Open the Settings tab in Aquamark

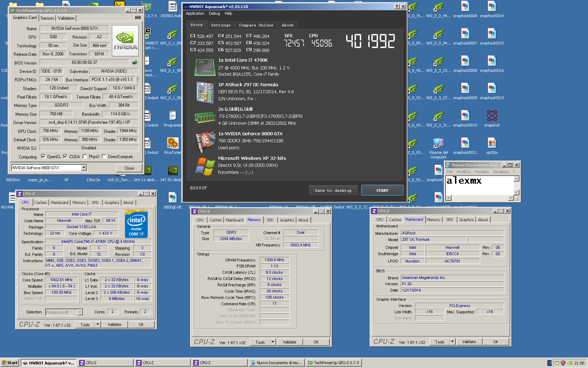click(x=221, y=25)
